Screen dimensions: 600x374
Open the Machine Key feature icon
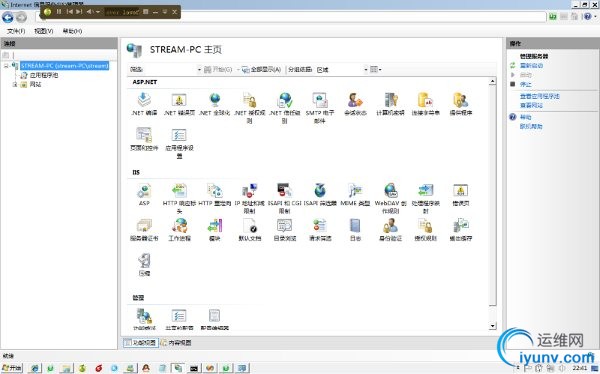[x=390, y=100]
